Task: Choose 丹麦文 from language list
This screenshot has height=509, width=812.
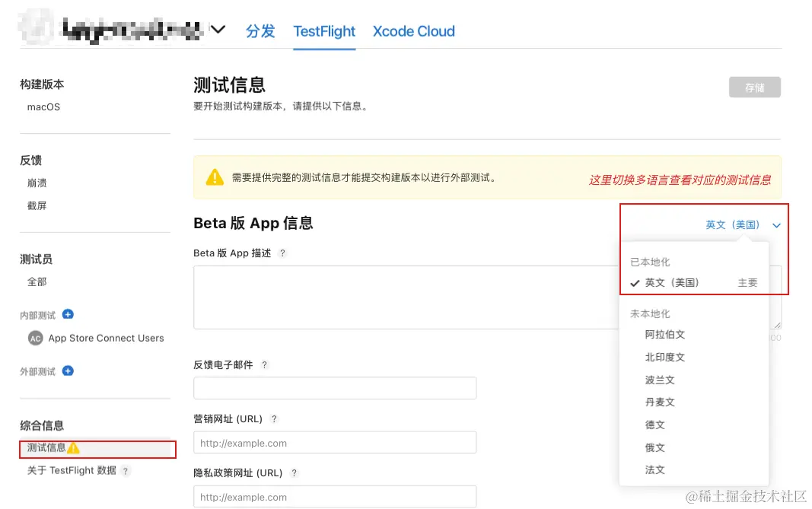Action: click(x=660, y=402)
